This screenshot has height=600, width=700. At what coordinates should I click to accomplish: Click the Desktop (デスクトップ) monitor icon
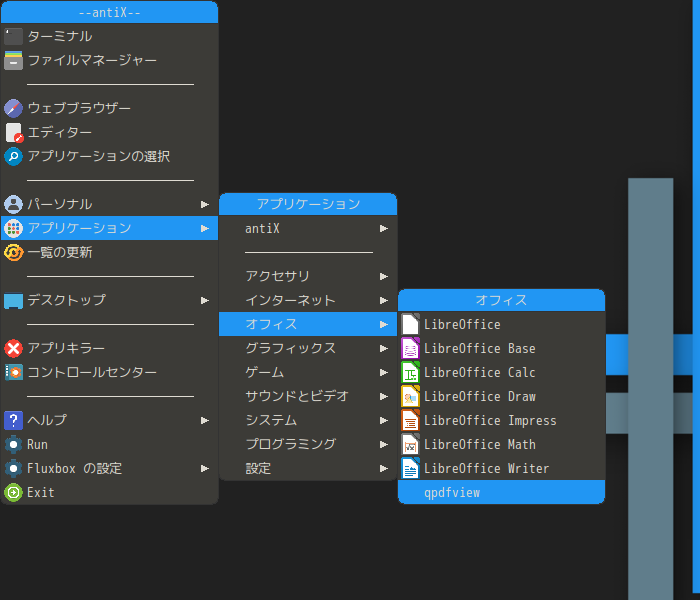[13, 300]
